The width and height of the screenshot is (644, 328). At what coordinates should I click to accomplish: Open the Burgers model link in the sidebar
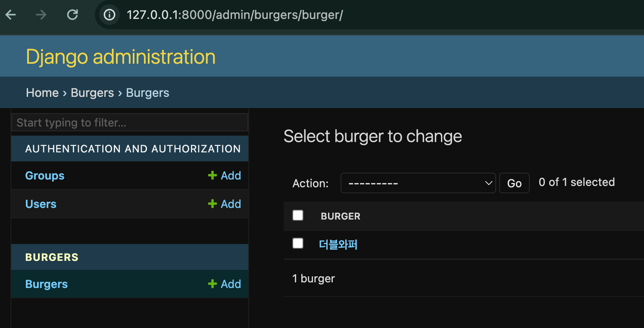tap(47, 284)
